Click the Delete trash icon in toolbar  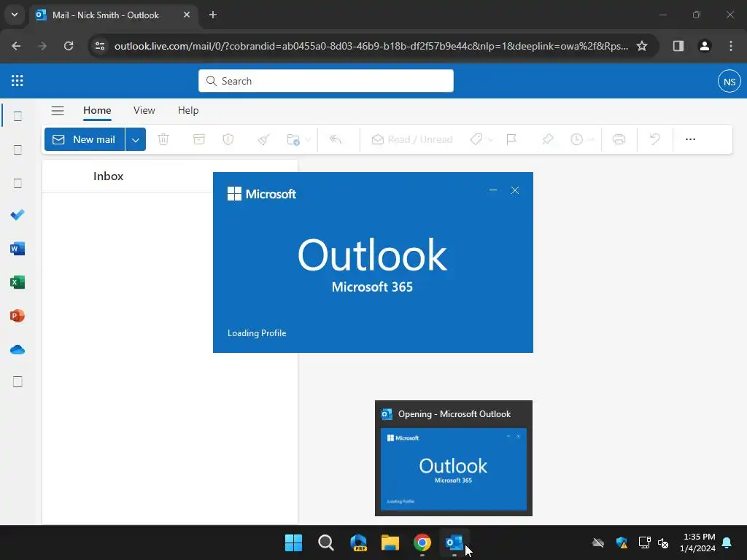[163, 139]
